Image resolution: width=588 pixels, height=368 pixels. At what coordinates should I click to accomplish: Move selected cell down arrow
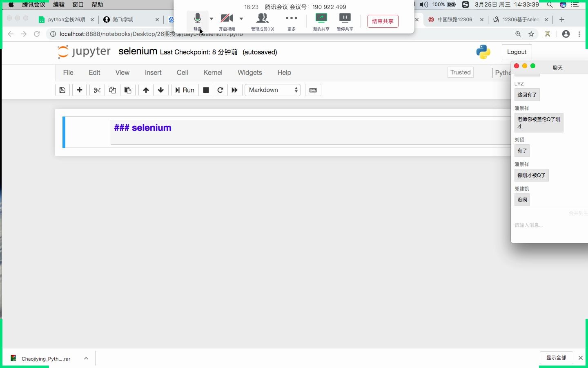[161, 90]
